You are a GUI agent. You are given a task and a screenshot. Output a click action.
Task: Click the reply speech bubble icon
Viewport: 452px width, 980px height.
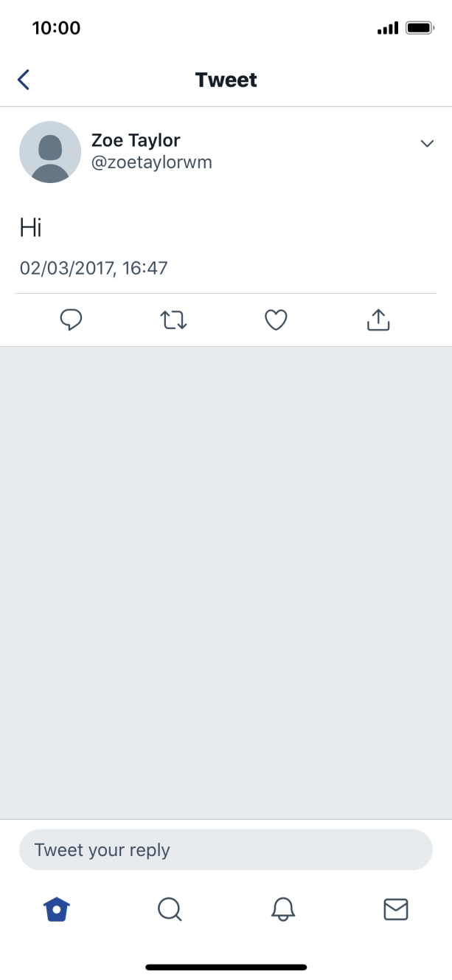click(x=71, y=320)
